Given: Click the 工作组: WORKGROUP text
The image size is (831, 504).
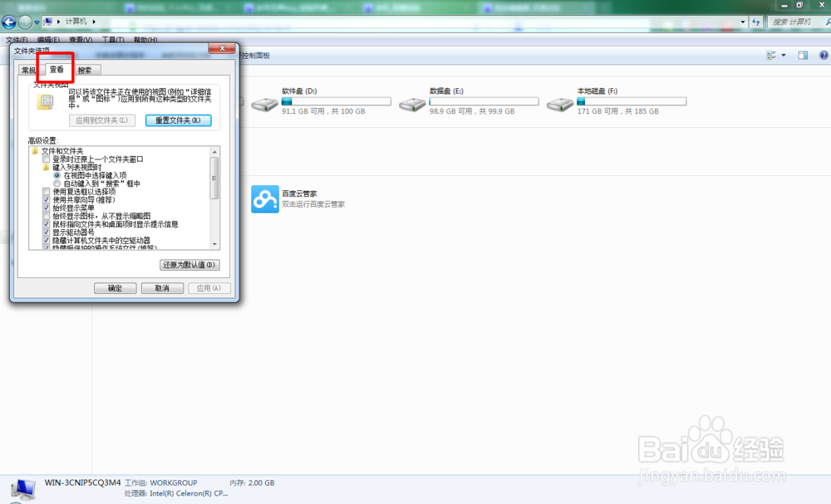Looking at the screenshot, I should pos(160,482).
